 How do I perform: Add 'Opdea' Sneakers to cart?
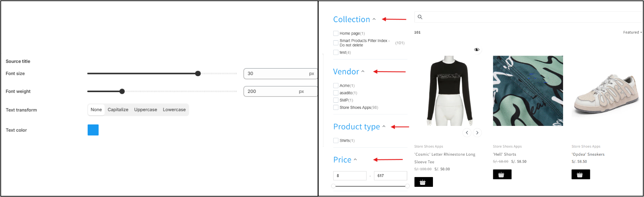581,175
